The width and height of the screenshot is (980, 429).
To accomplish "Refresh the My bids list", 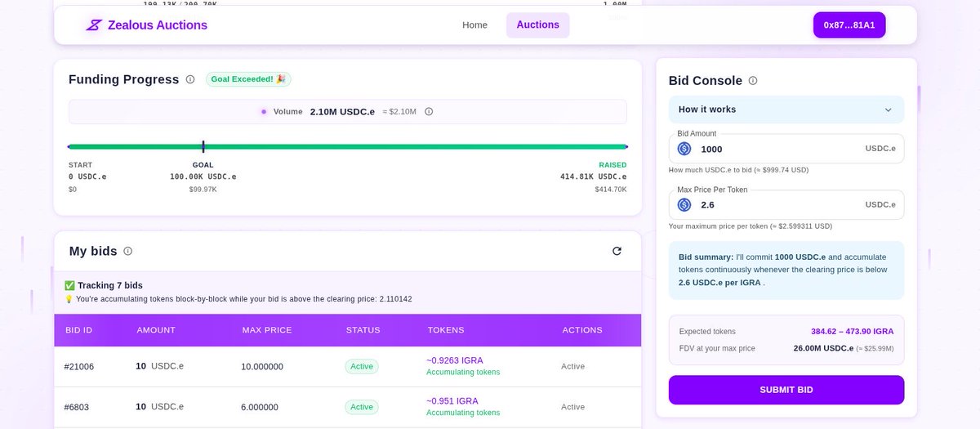I will [x=617, y=251].
